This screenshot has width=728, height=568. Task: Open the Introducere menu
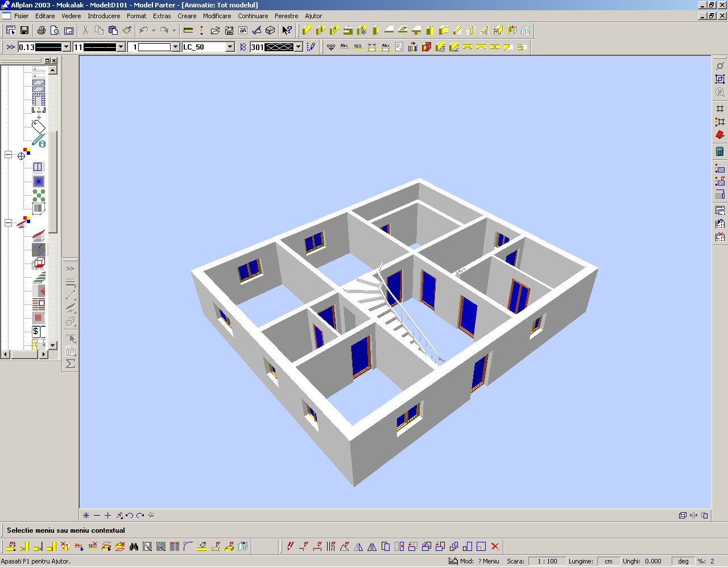(x=104, y=16)
